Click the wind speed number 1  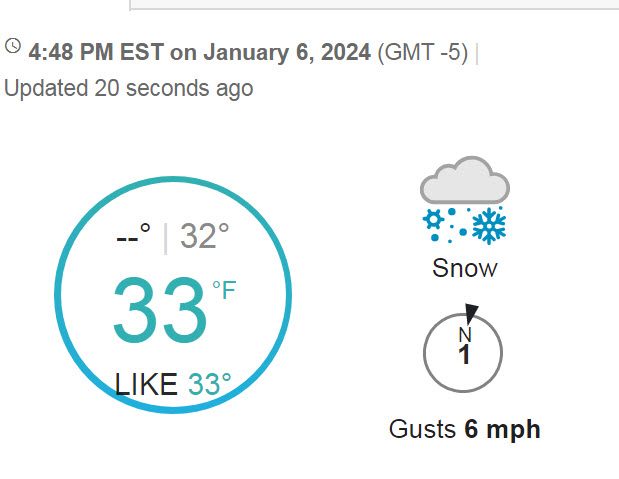464,354
